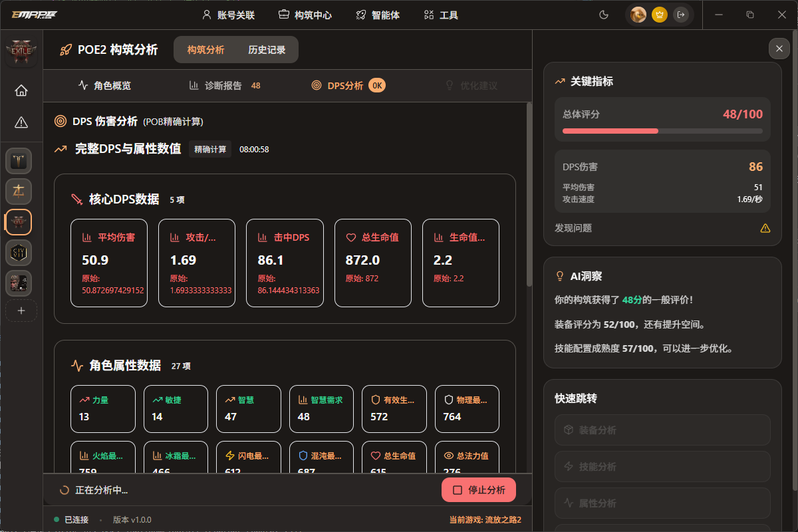798x532 pixels.
Task: Click the Home icon in left rail
Action: coord(21,90)
